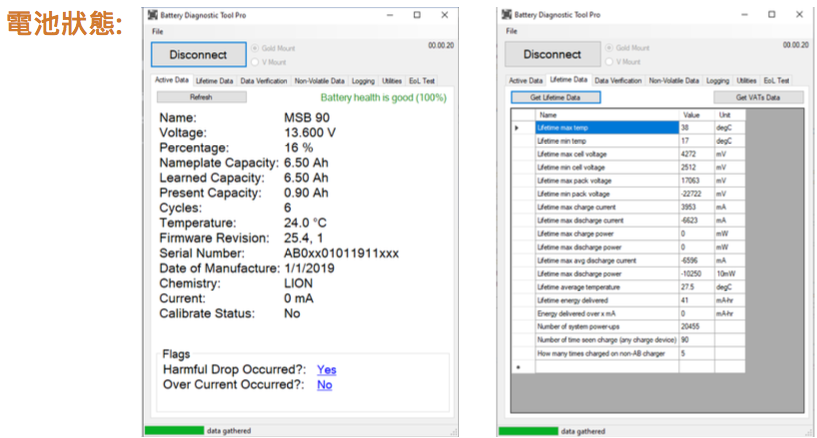Open Logging tab in right window
This screenshot has height=438, width=817.
[717, 81]
